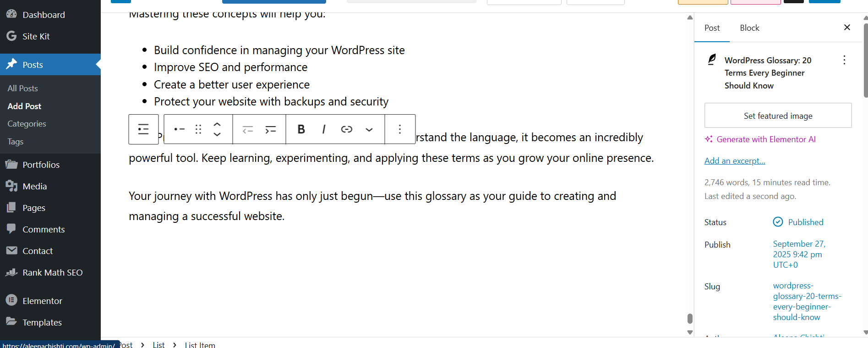The width and height of the screenshot is (868, 348).
Task: Close the settings sidebar
Action: (x=847, y=28)
